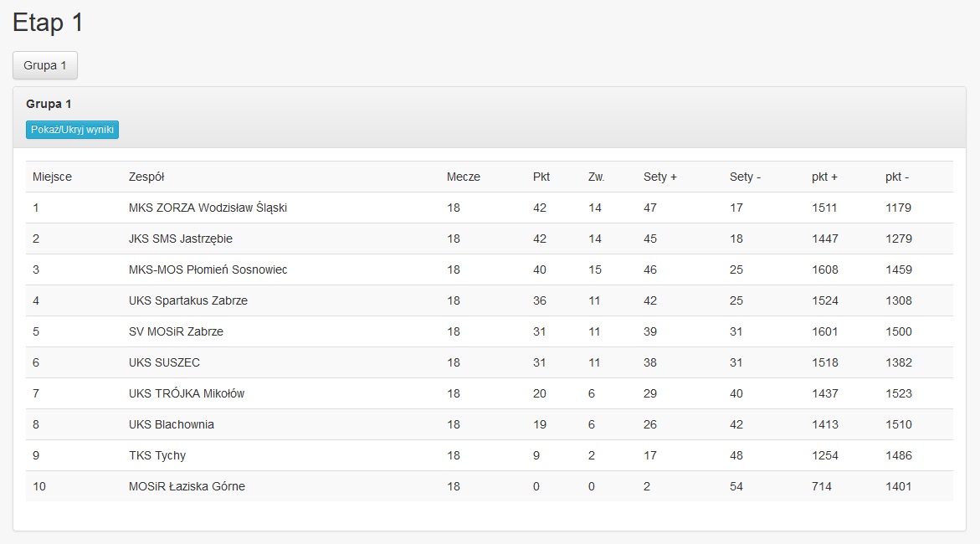Screen dimensions: 980x544
Task: Select TKS Tychy entry
Action: point(157,455)
